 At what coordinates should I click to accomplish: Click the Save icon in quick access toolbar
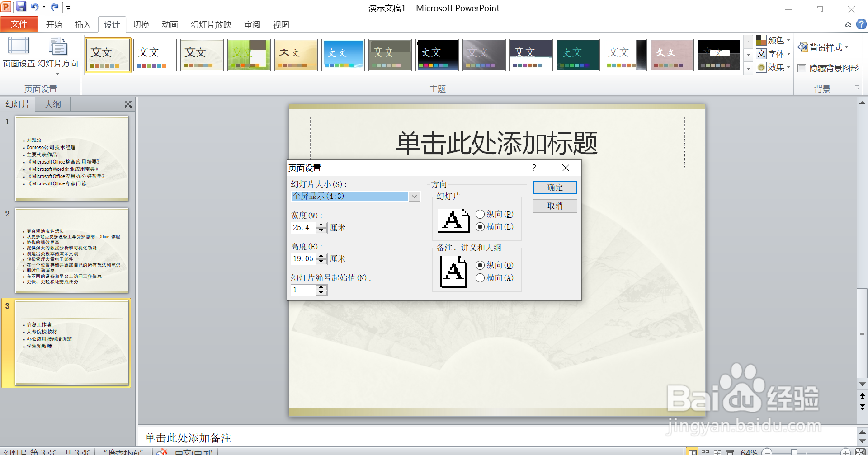point(21,7)
